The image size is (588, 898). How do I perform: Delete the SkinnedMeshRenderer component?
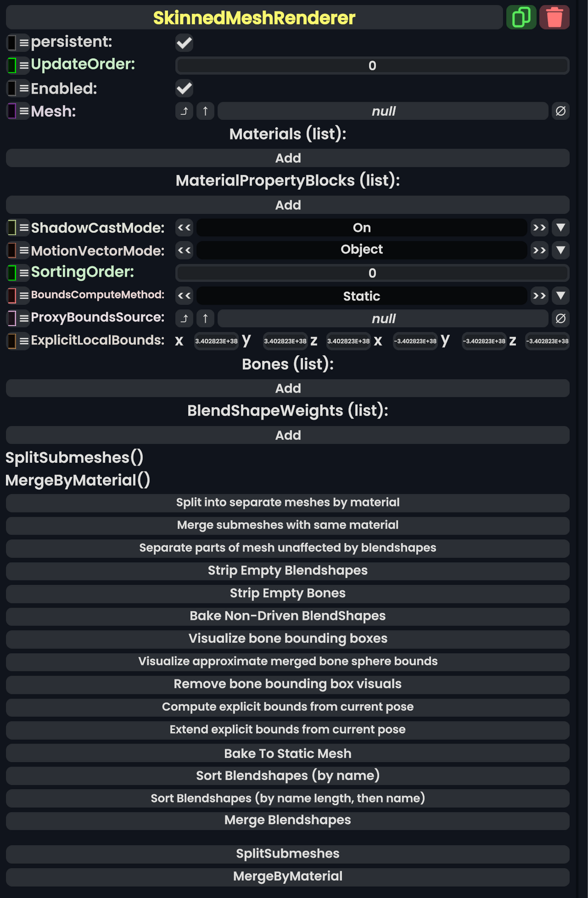(x=554, y=17)
